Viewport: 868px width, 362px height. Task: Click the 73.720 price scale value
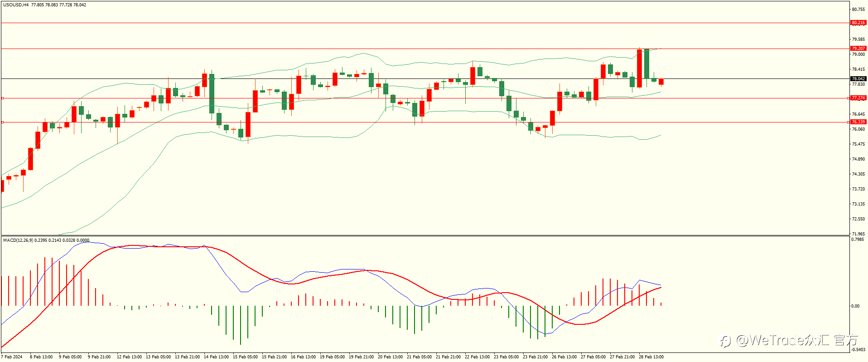[858, 189]
